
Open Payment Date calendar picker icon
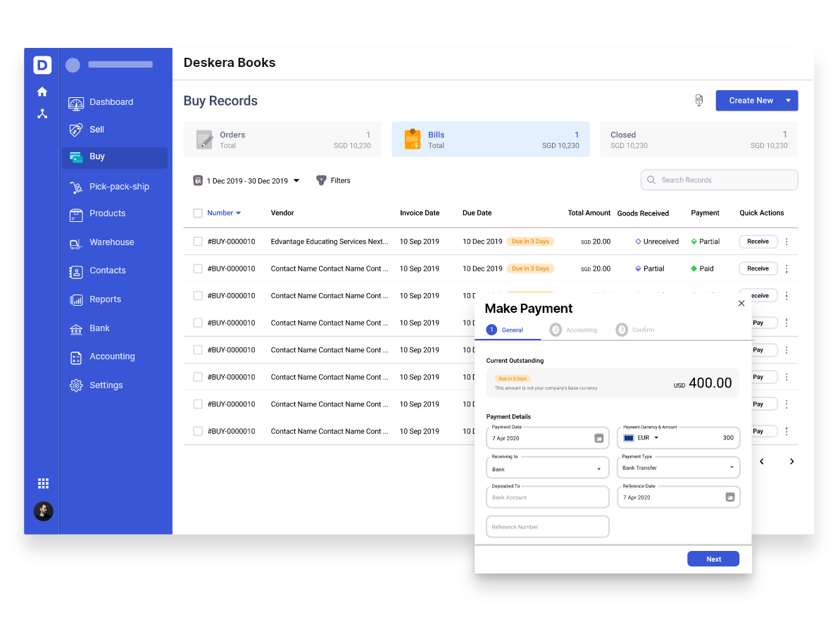click(599, 438)
